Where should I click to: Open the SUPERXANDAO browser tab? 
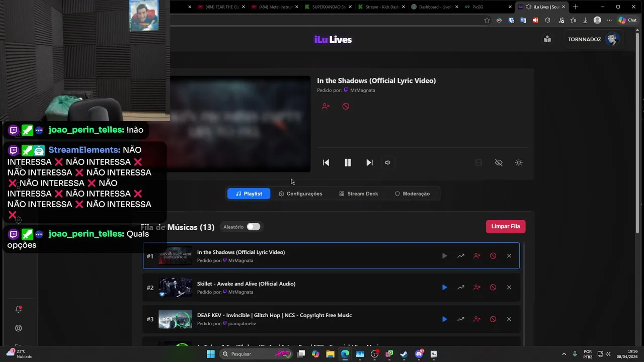coord(328,7)
